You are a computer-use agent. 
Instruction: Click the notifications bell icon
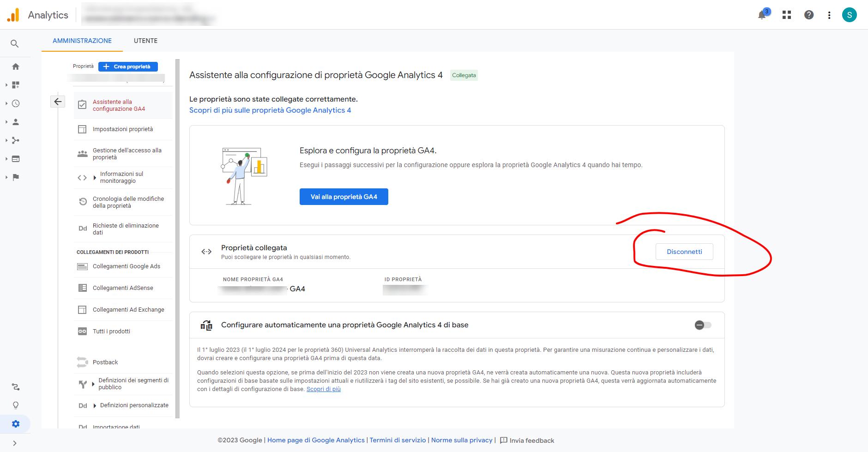762,15
